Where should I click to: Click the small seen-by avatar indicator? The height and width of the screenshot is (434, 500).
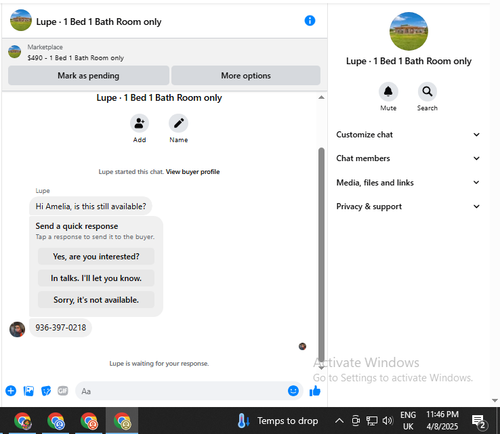coord(302,346)
